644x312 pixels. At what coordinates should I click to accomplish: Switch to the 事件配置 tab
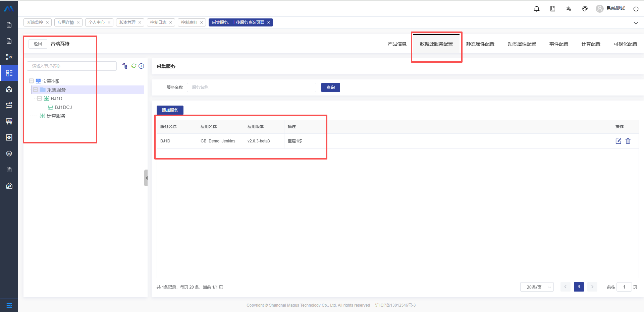[x=558, y=44]
